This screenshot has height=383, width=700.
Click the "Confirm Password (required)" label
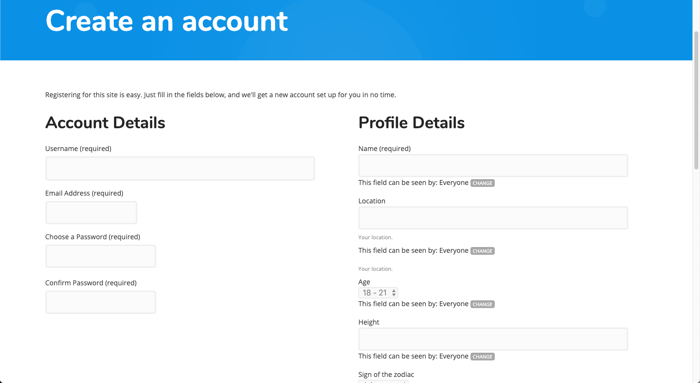tap(91, 283)
